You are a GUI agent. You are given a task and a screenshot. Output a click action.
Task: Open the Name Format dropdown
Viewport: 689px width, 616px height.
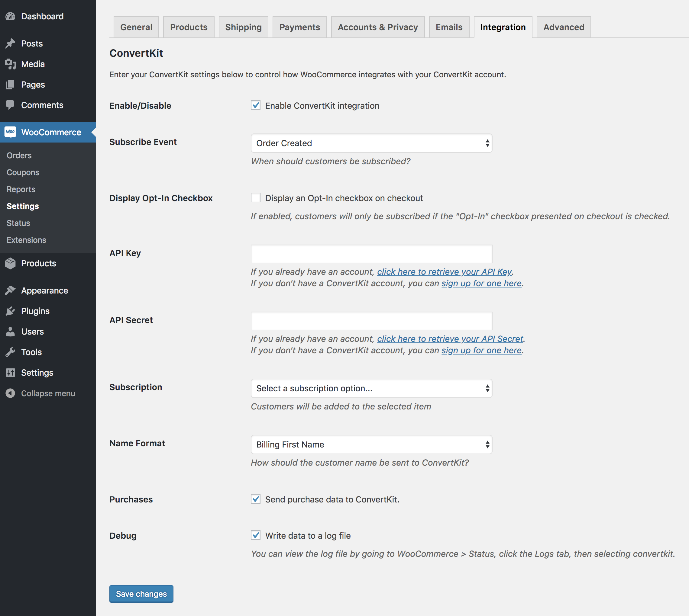pyautogui.click(x=371, y=444)
